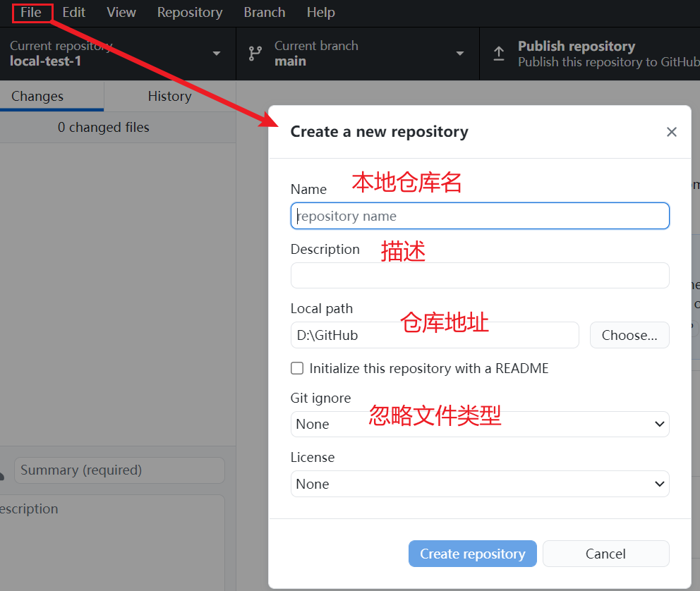Open the License dropdown list
Image resolution: width=700 pixels, height=591 pixels.
[479, 484]
